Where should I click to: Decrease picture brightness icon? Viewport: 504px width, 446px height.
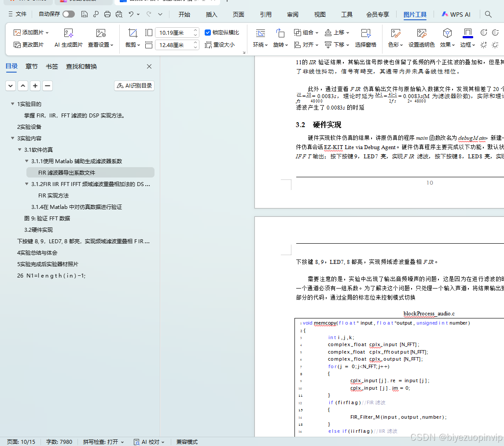pos(495,45)
